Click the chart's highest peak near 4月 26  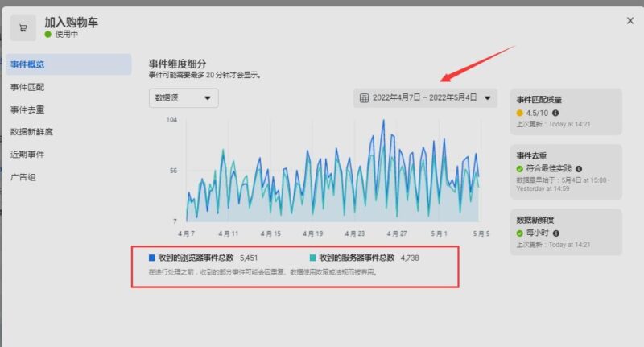pyautogui.click(x=384, y=120)
